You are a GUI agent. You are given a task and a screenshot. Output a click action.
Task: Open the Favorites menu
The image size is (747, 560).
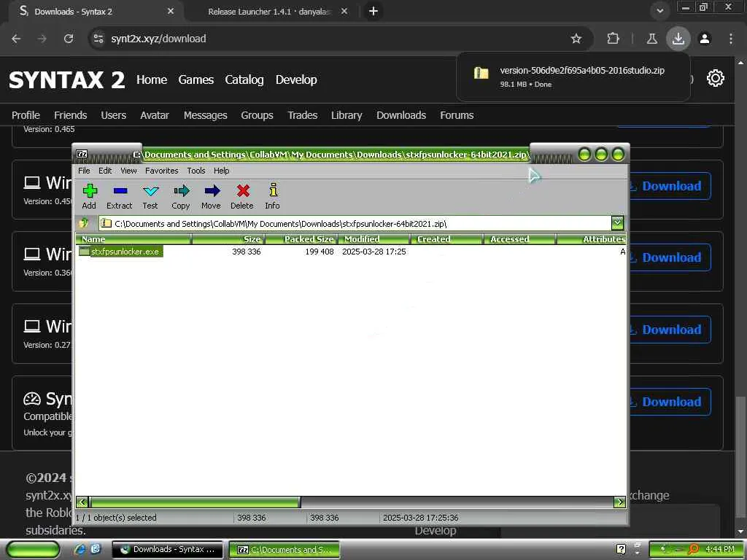click(161, 171)
